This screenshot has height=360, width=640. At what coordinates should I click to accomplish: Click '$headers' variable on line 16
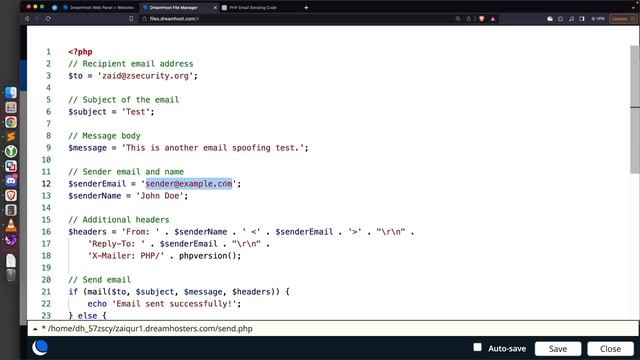tap(87, 232)
